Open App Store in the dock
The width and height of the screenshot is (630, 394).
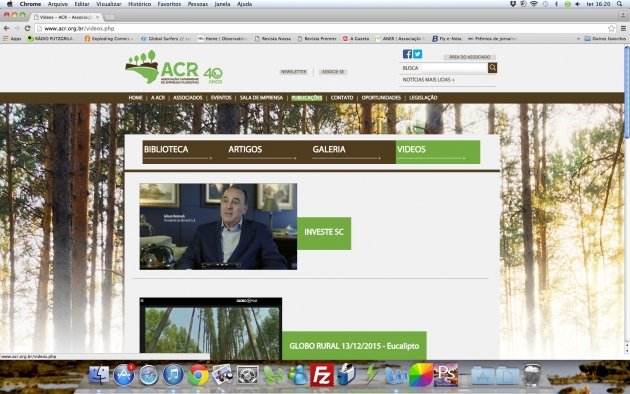tap(124, 375)
